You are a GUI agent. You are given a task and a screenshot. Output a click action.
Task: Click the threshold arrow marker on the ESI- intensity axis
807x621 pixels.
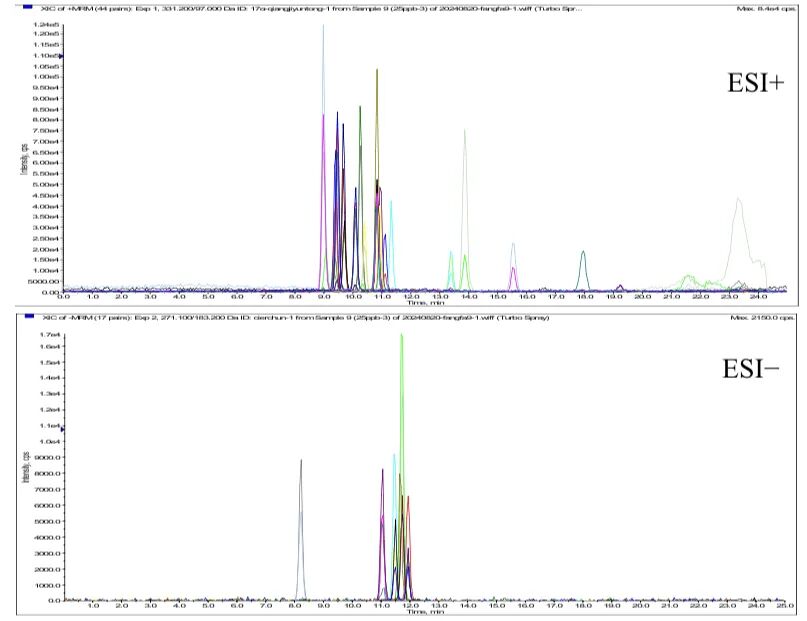pos(62,429)
